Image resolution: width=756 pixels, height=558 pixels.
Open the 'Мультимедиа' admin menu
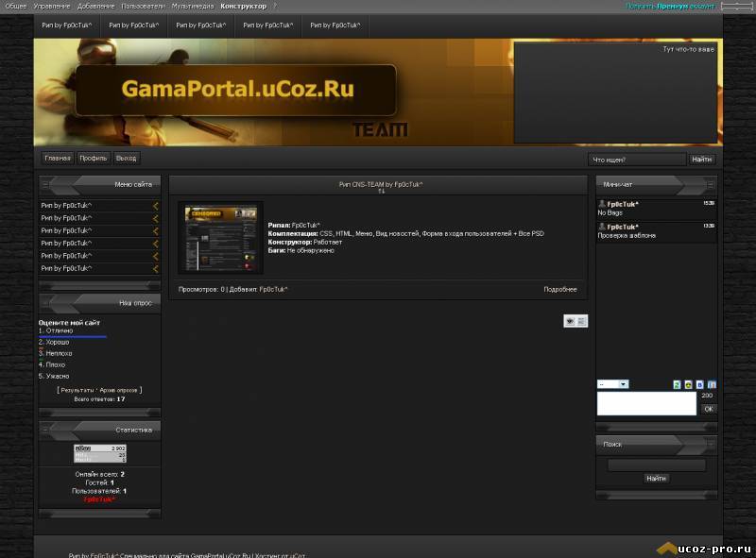[x=193, y=7]
